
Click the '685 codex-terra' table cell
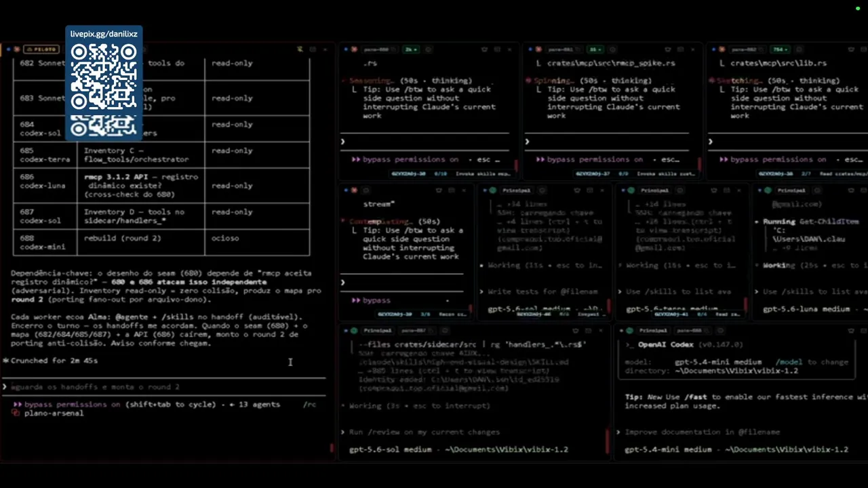(45, 155)
